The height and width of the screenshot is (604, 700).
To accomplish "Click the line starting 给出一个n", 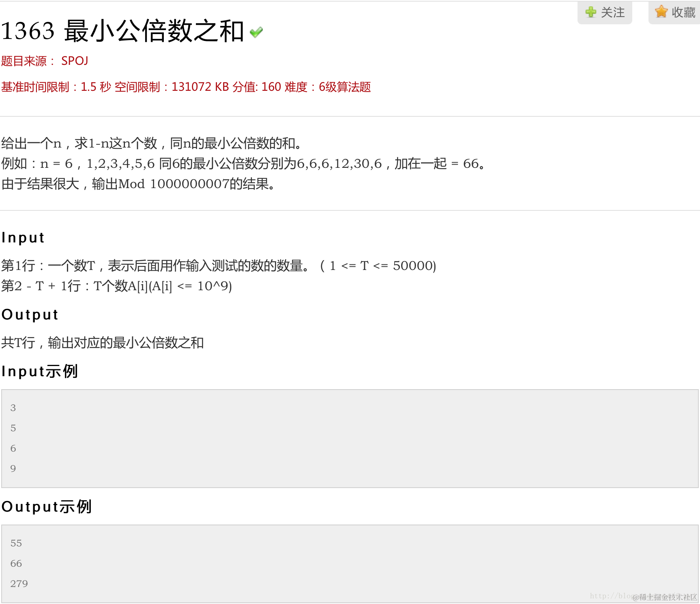I will pos(151,144).
